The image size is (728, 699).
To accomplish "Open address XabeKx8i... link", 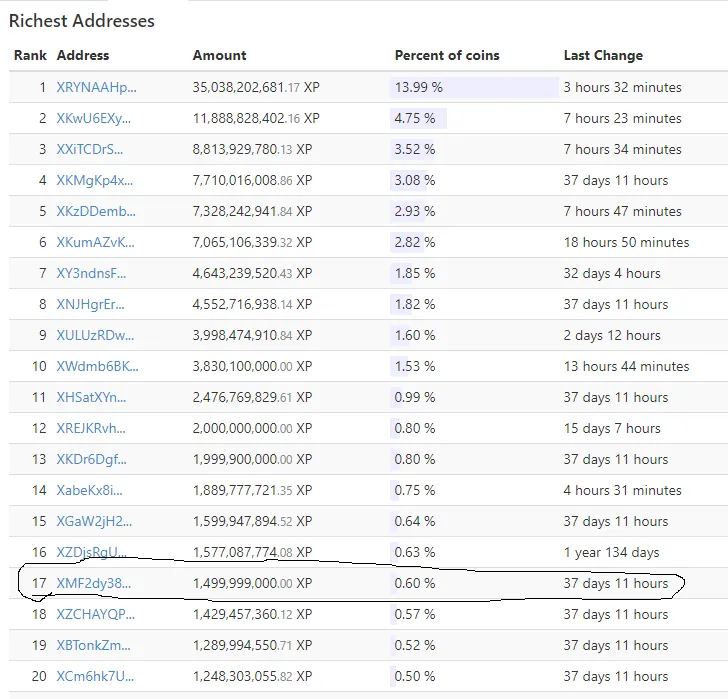I will pos(90,491).
